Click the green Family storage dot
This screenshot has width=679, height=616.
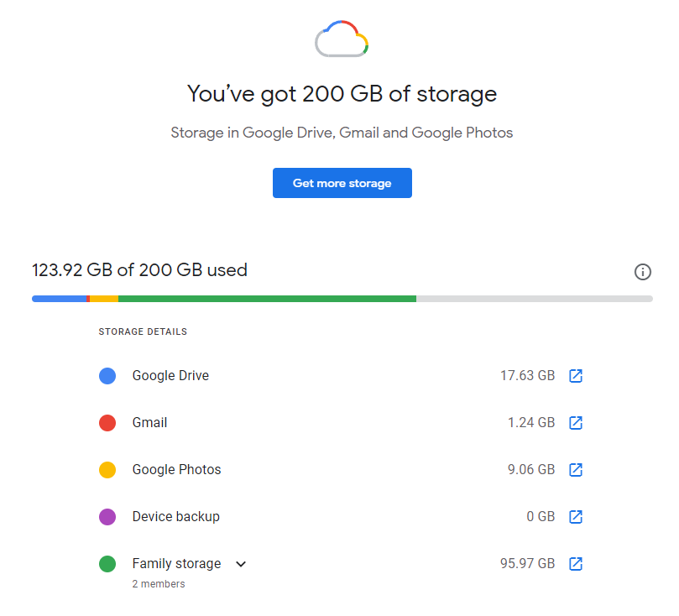pos(107,564)
